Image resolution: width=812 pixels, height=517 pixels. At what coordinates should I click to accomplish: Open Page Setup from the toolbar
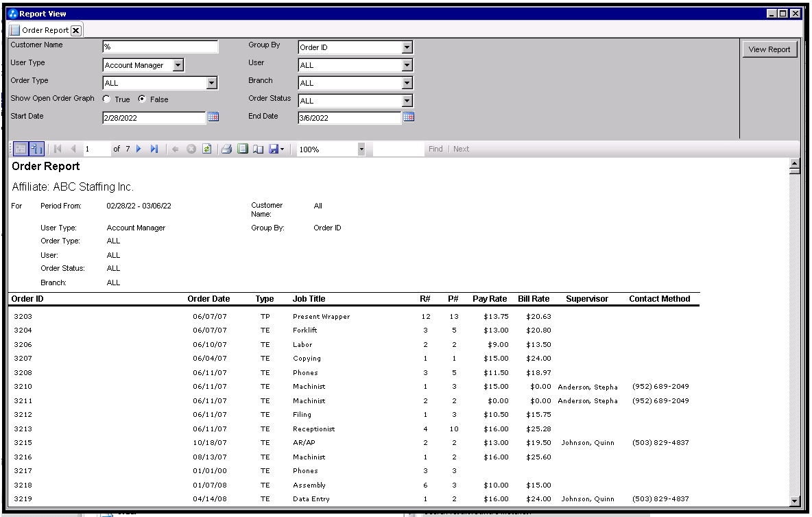(258, 149)
